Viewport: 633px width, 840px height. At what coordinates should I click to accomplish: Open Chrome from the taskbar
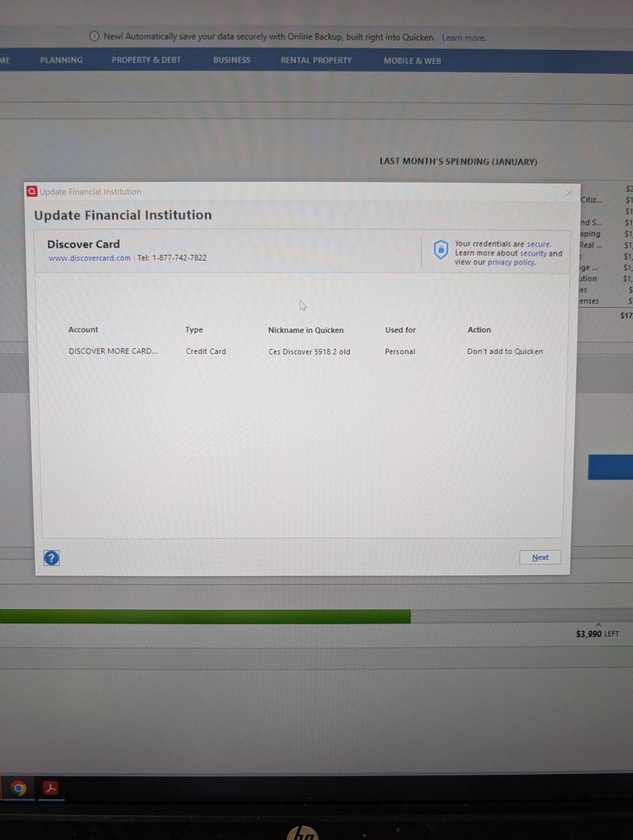point(18,788)
